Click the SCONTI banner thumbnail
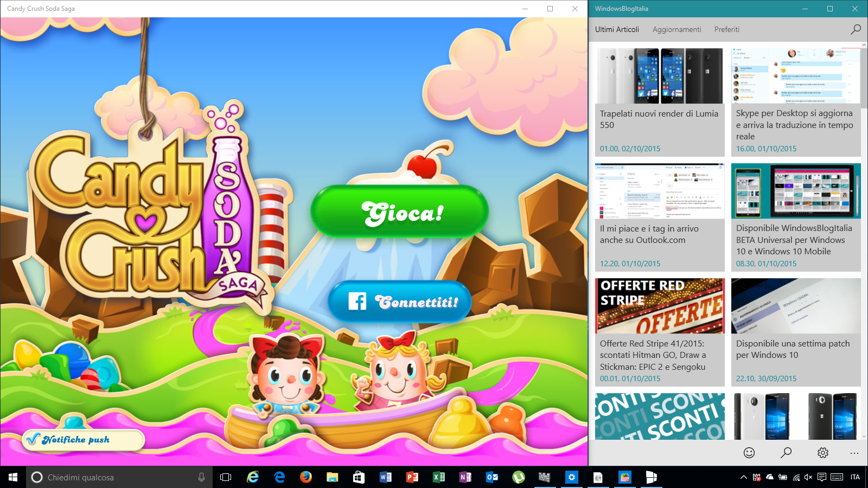The height and width of the screenshot is (488, 868). 660,416
